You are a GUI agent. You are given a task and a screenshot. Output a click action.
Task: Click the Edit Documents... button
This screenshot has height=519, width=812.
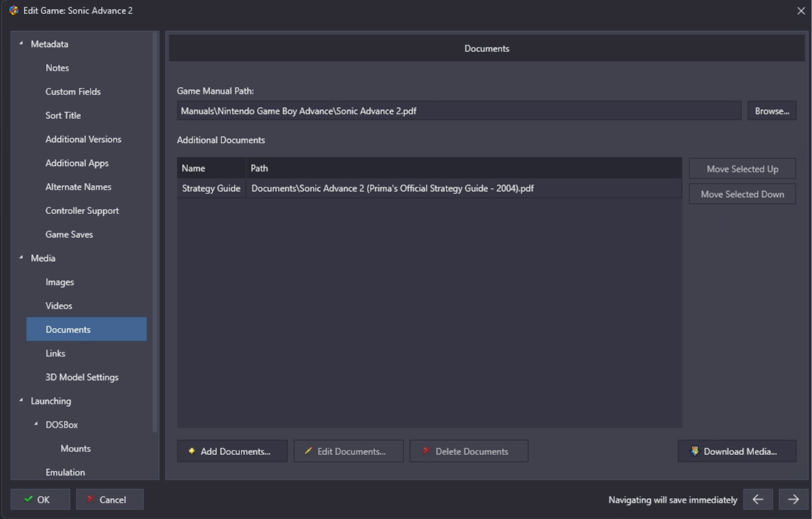(348, 451)
